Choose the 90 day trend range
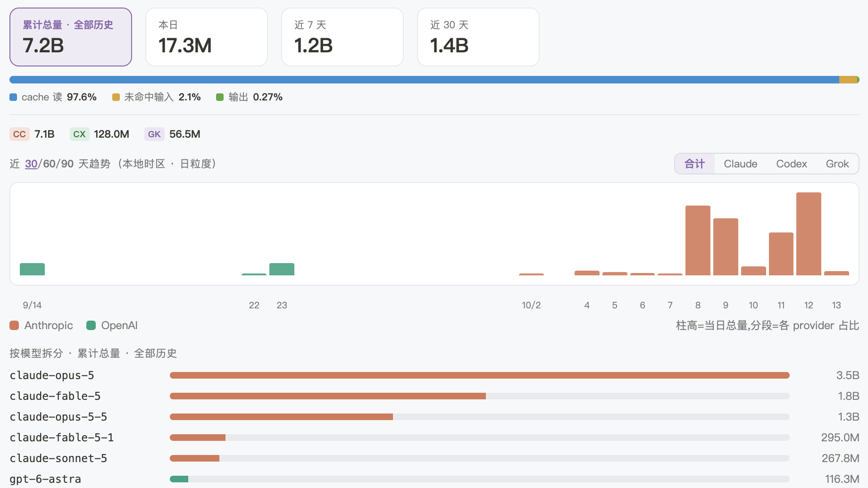The width and height of the screenshot is (868, 488). [x=67, y=164]
